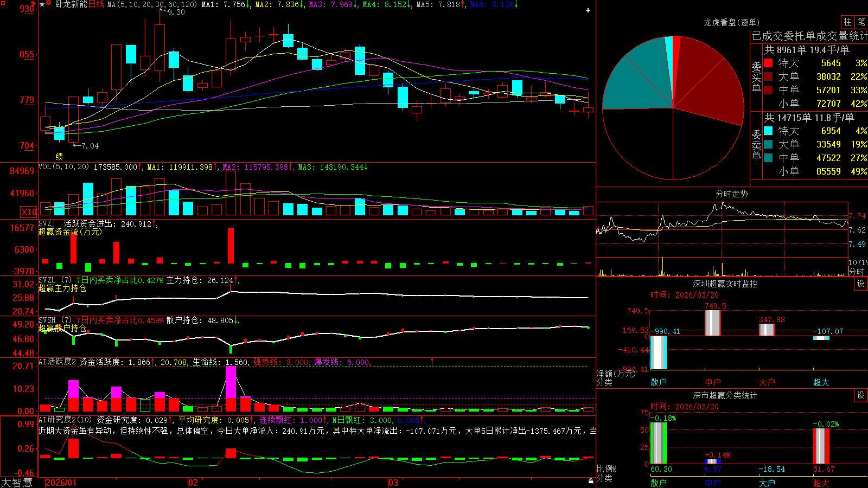Click the 03 month marker on time axis
This screenshot has height=488, width=868.
(393, 483)
